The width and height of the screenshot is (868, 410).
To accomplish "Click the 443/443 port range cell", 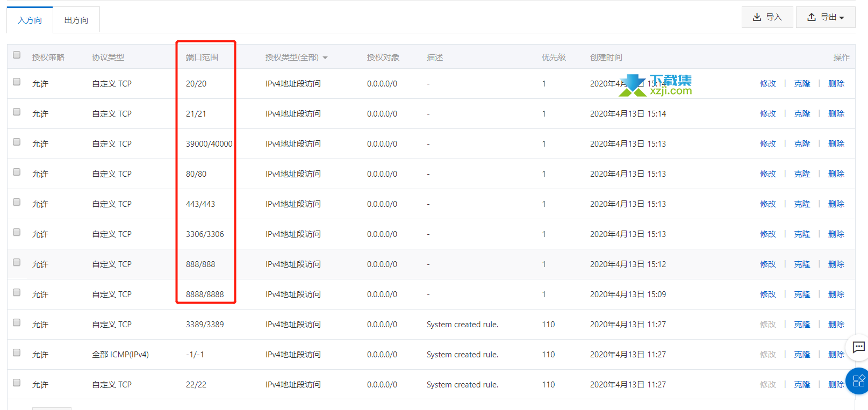I will pyautogui.click(x=200, y=204).
